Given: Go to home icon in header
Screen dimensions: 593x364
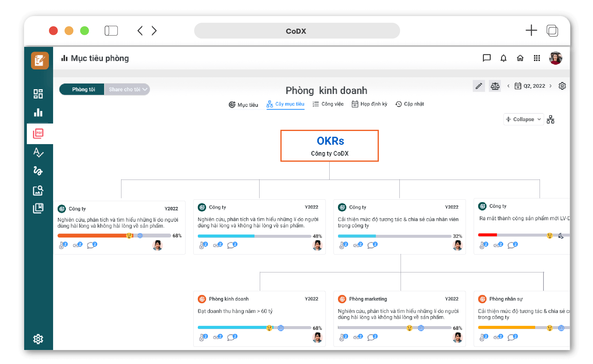Looking at the screenshot, I should (520, 58).
